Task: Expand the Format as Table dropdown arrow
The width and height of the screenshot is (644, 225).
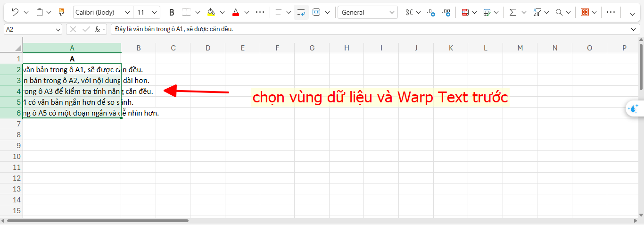Action: [x=496, y=12]
